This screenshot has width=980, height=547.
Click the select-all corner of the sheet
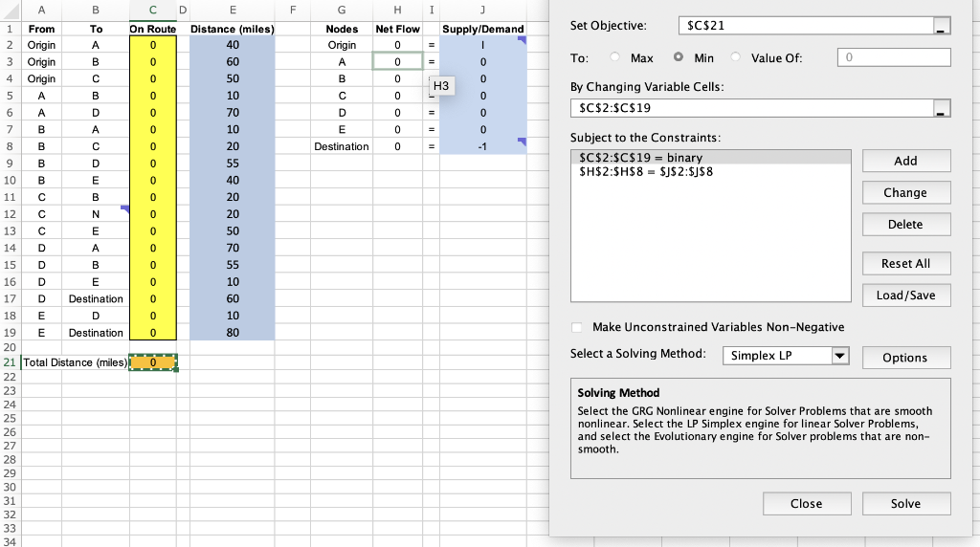[x=10, y=10]
